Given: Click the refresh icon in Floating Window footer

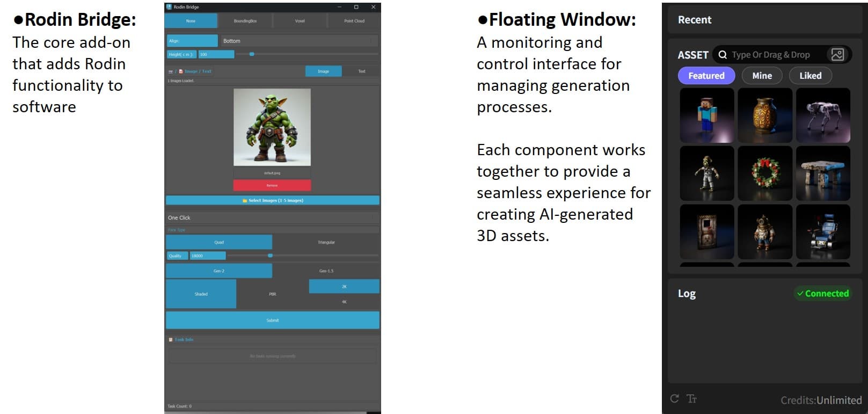Looking at the screenshot, I should coord(675,398).
